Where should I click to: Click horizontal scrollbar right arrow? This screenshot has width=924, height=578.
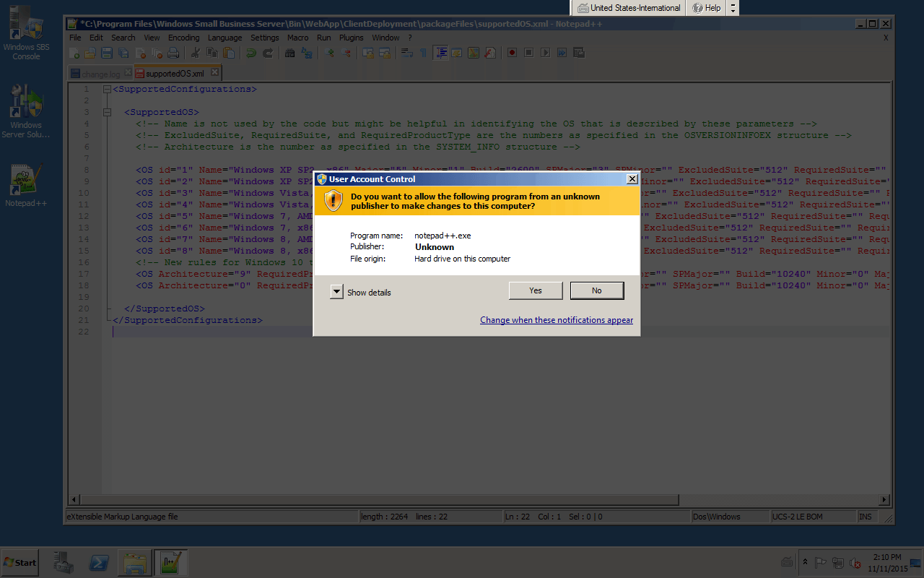click(x=885, y=500)
